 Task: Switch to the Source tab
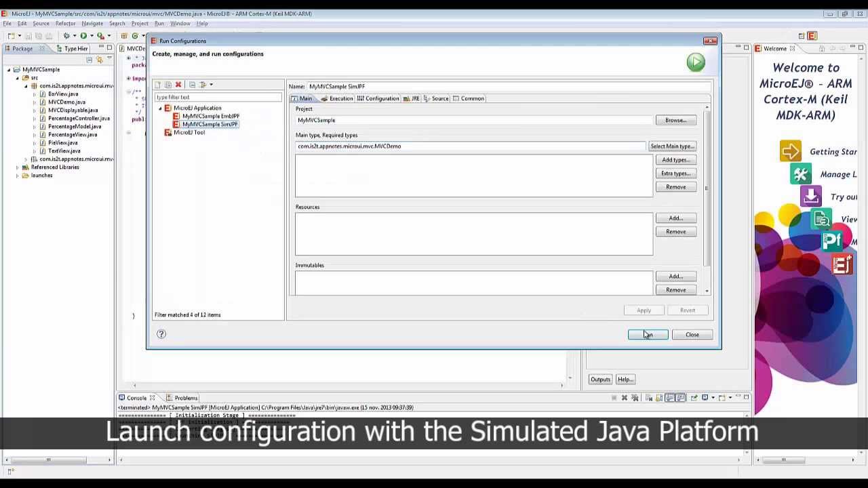click(435, 98)
